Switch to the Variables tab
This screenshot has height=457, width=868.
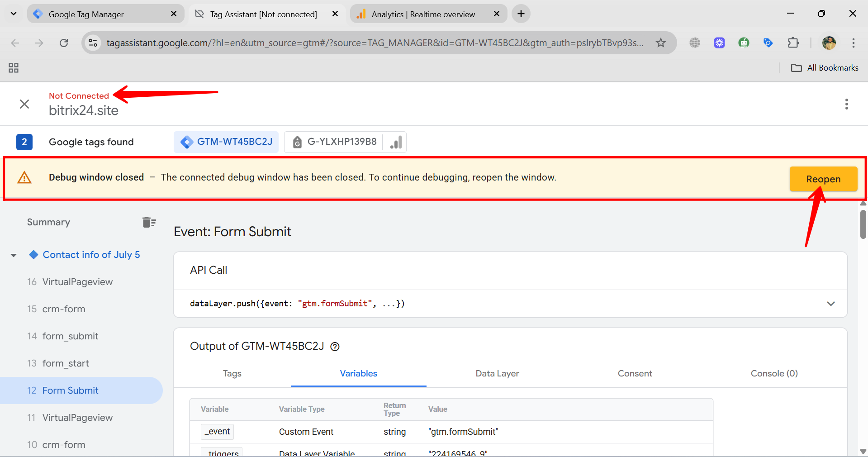pos(359,373)
